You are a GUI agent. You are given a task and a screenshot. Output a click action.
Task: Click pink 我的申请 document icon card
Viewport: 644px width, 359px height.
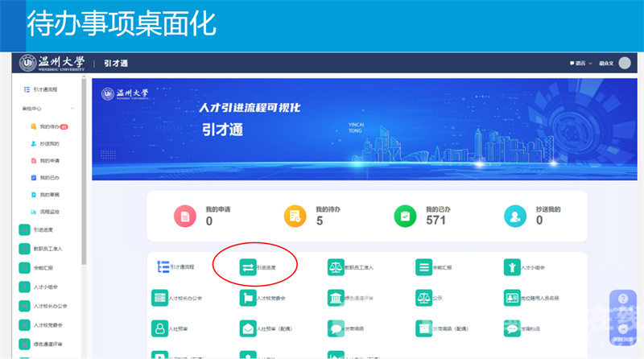coord(185,216)
